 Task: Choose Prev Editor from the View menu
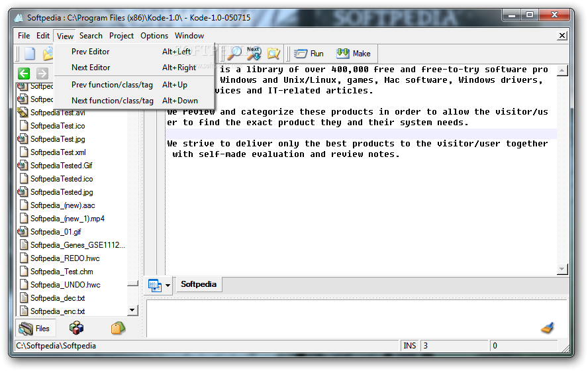tap(134, 52)
